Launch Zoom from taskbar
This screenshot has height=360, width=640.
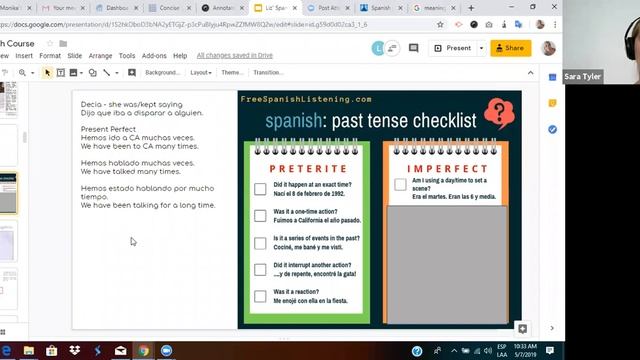pos(167,351)
